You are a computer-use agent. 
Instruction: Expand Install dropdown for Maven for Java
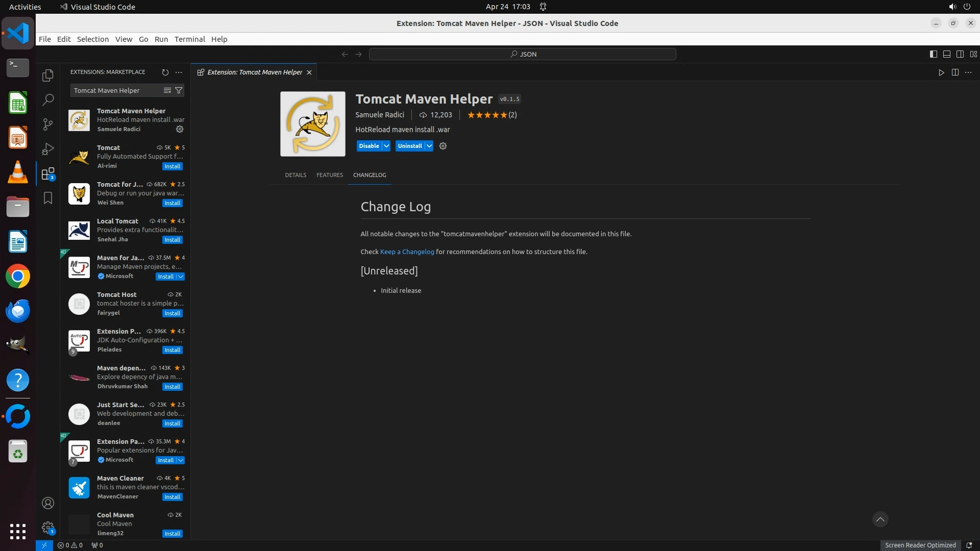point(181,277)
